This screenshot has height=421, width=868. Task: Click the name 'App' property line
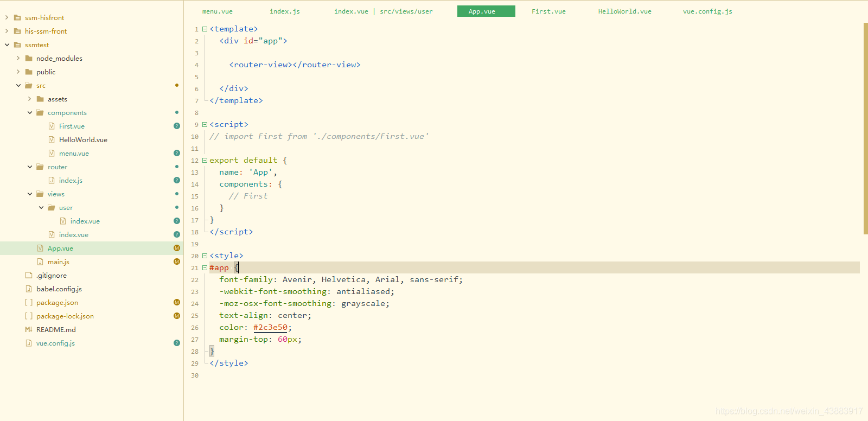click(x=248, y=173)
